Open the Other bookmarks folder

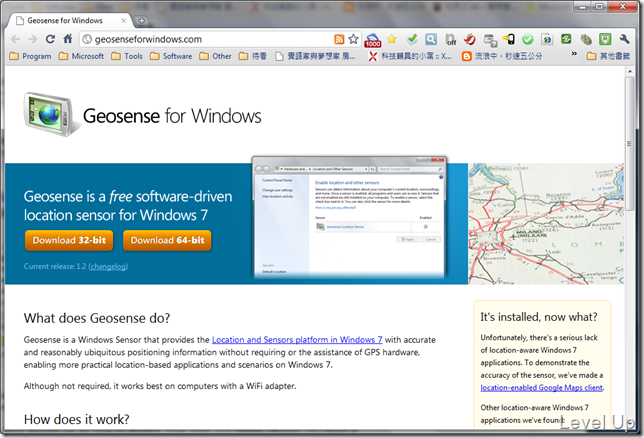216,56
